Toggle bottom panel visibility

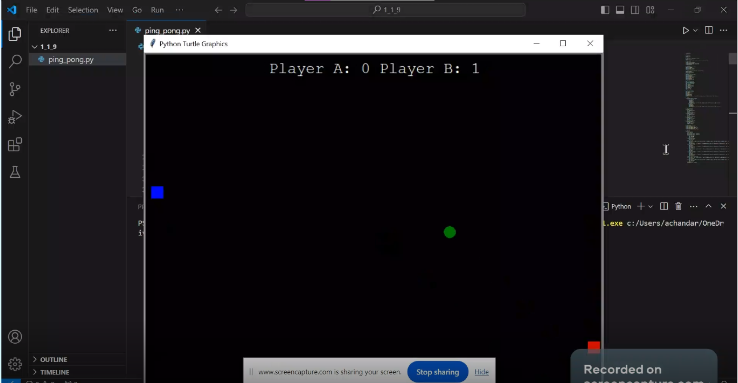(x=620, y=10)
